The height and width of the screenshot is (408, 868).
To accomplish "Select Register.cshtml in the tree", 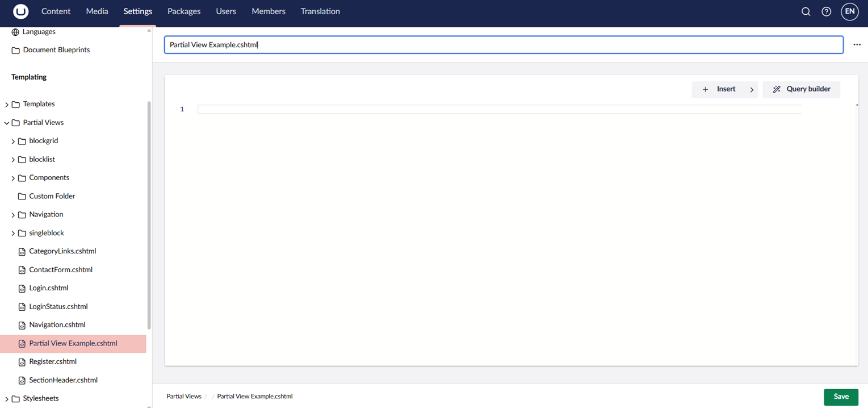I will [x=53, y=361].
